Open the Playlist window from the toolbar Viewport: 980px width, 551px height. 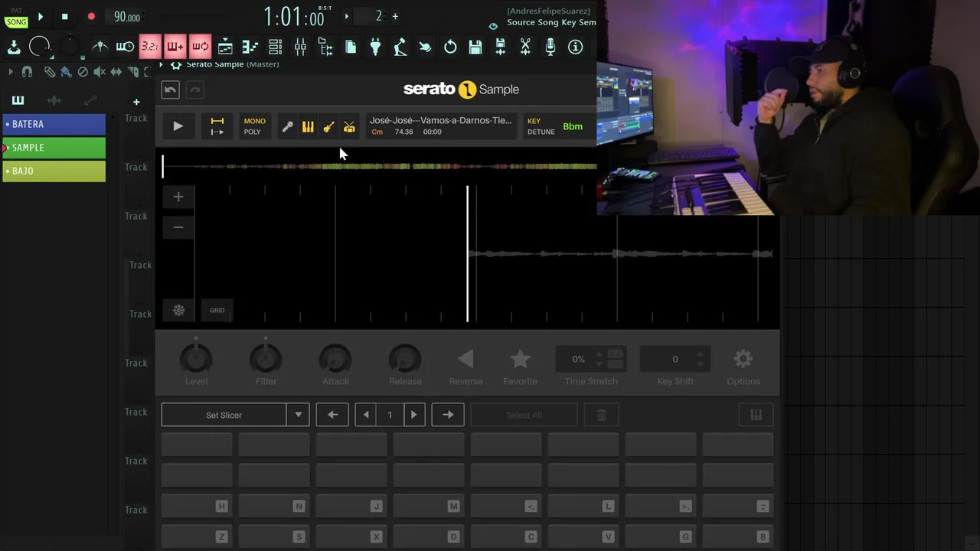[225, 47]
